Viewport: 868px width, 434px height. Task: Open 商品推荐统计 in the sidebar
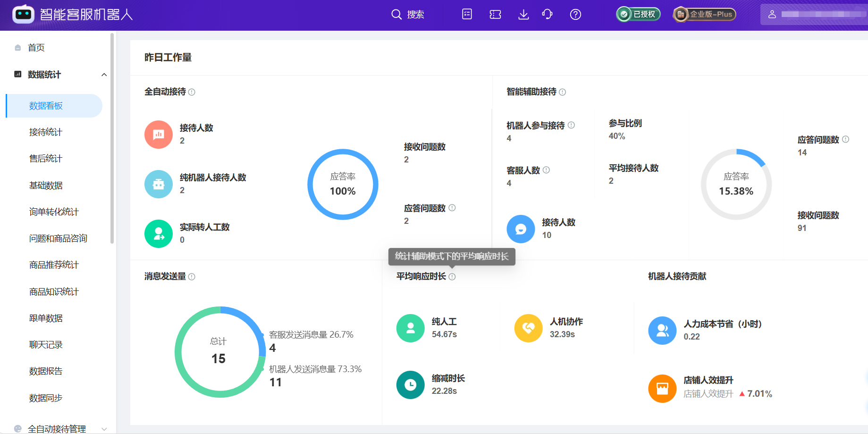tap(54, 265)
